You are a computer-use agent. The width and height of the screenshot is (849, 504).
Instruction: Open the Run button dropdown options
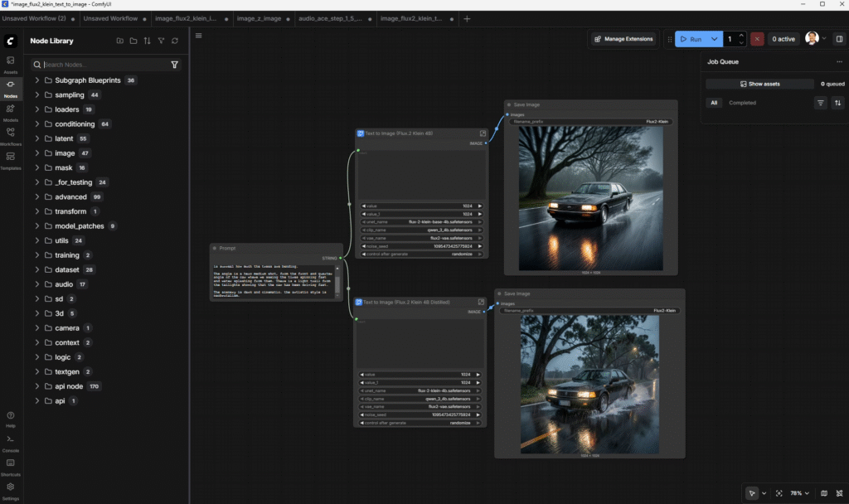point(714,38)
